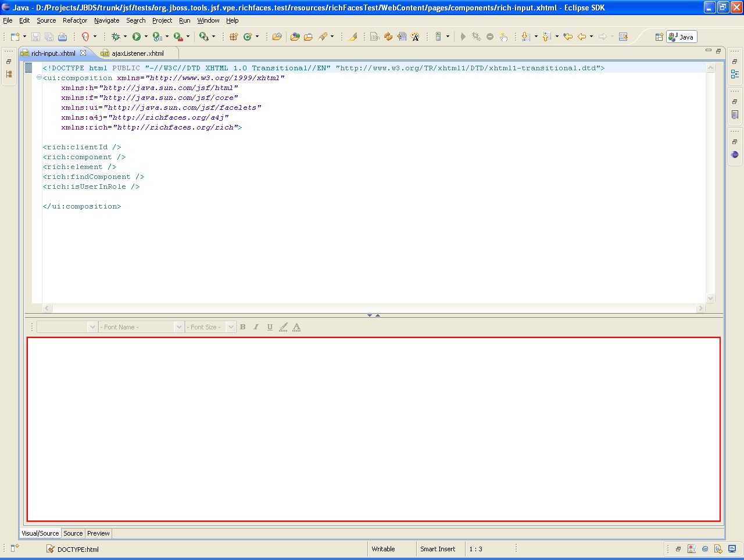Viewport: 744px width, 560px height.
Task: Click the source editor vertical scrollbar down arrow
Action: pyautogui.click(x=710, y=298)
